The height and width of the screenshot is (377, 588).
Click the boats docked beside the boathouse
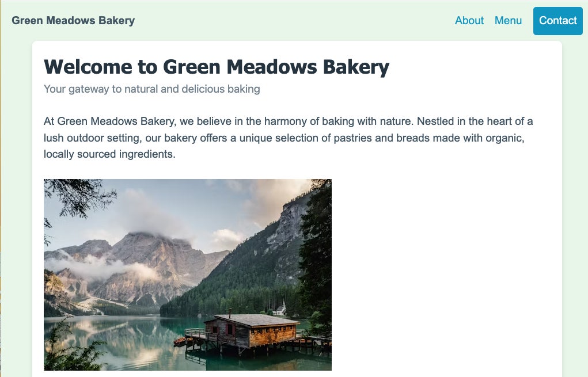181,341
